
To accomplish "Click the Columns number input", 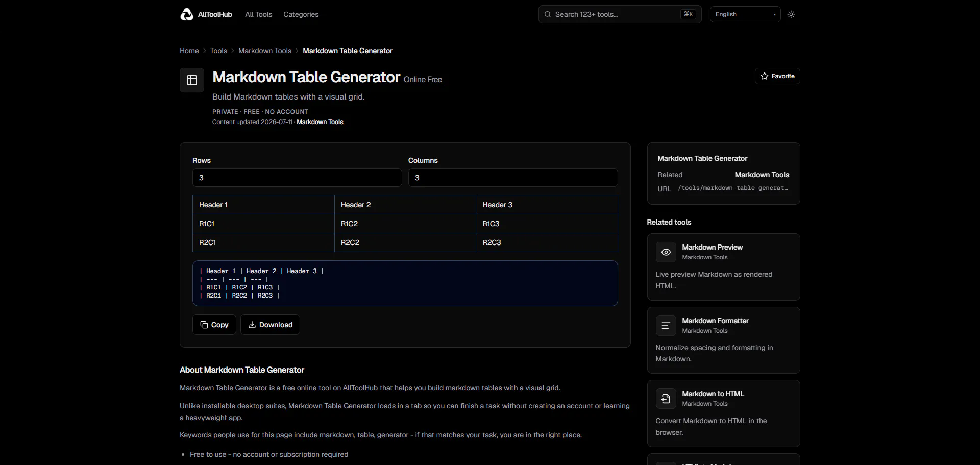I will [x=513, y=178].
